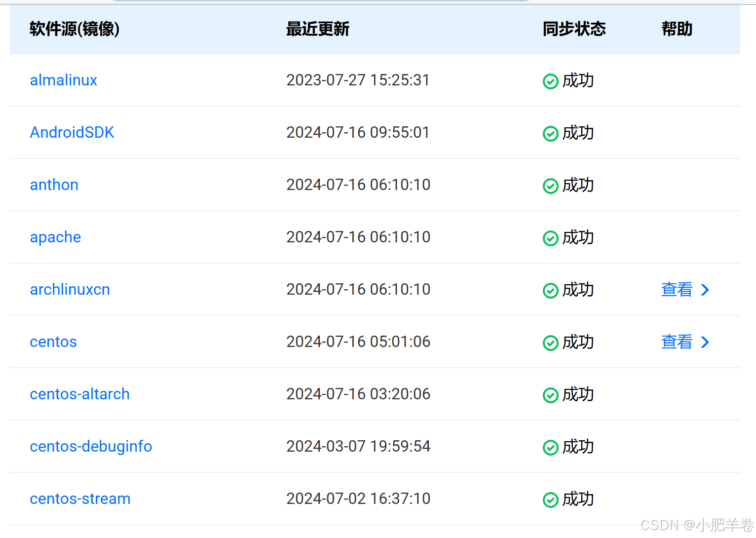Viewport: 756px width, 538px height.
Task: Click the 同步状态 column header
Action: point(574,29)
